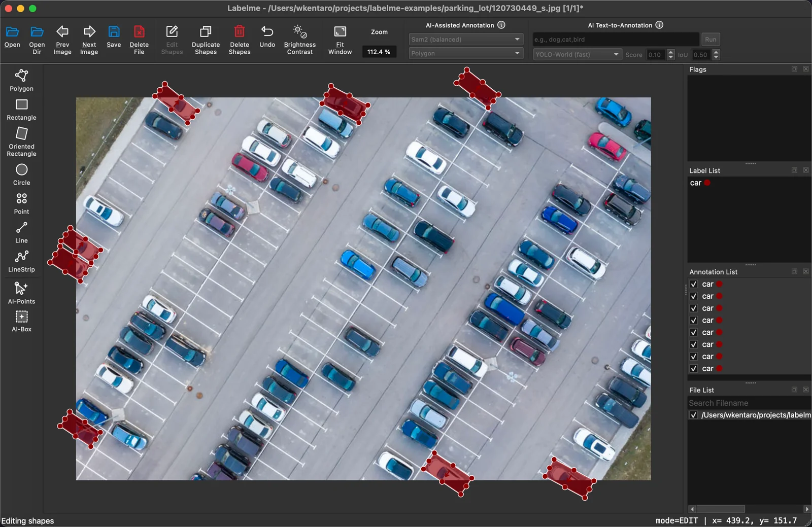The width and height of the screenshot is (812, 527).
Task: Click the text prompt field 'e.g., dog,cat,bird'
Action: click(x=616, y=39)
